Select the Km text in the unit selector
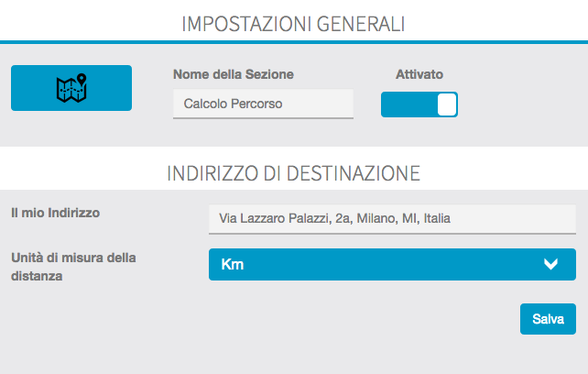Image resolution: width=588 pixels, height=374 pixels. [x=232, y=265]
